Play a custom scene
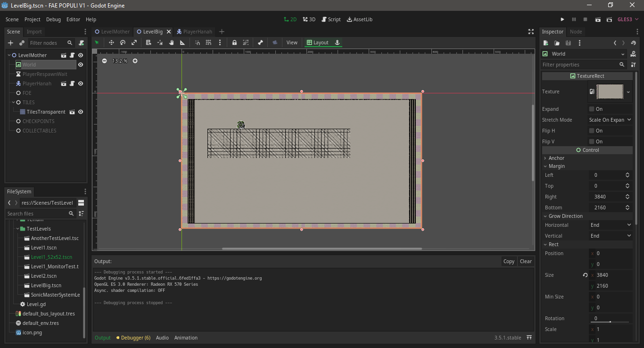Viewport: 644px width, 348px height. (x=609, y=19)
